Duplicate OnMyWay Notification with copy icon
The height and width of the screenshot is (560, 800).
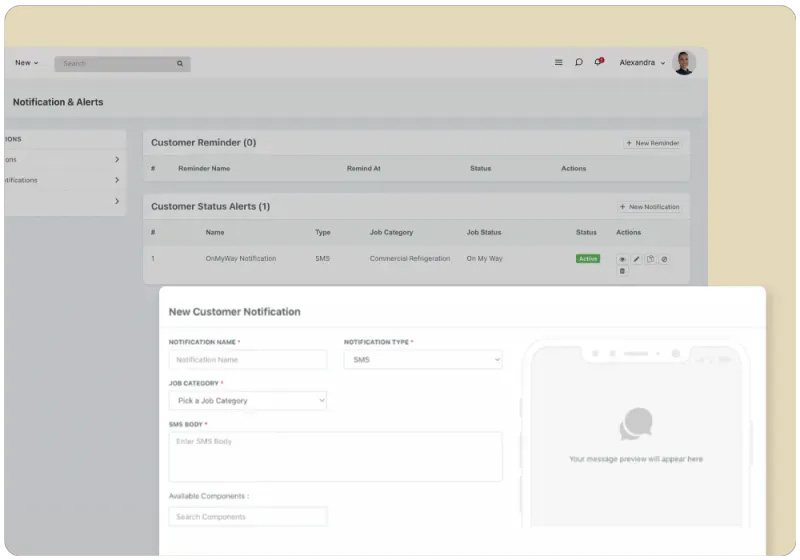(x=650, y=259)
